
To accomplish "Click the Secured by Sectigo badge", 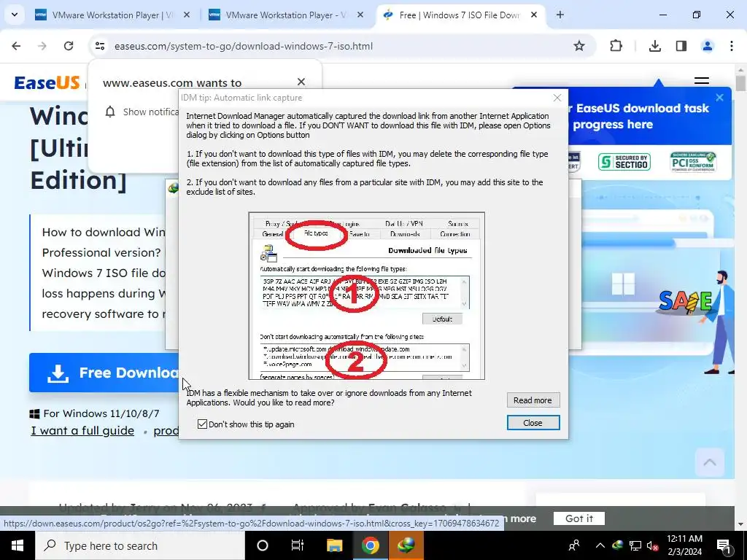I will (x=624, y=162).
